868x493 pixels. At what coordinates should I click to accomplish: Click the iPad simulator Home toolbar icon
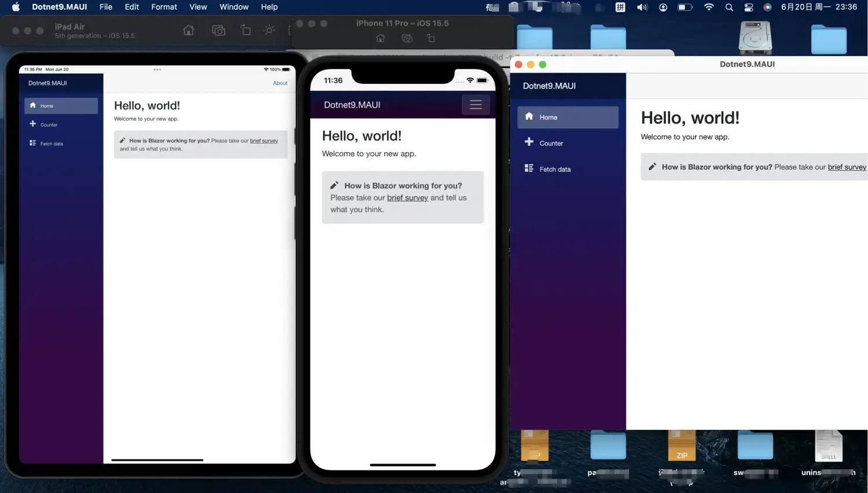pos(189,30)
